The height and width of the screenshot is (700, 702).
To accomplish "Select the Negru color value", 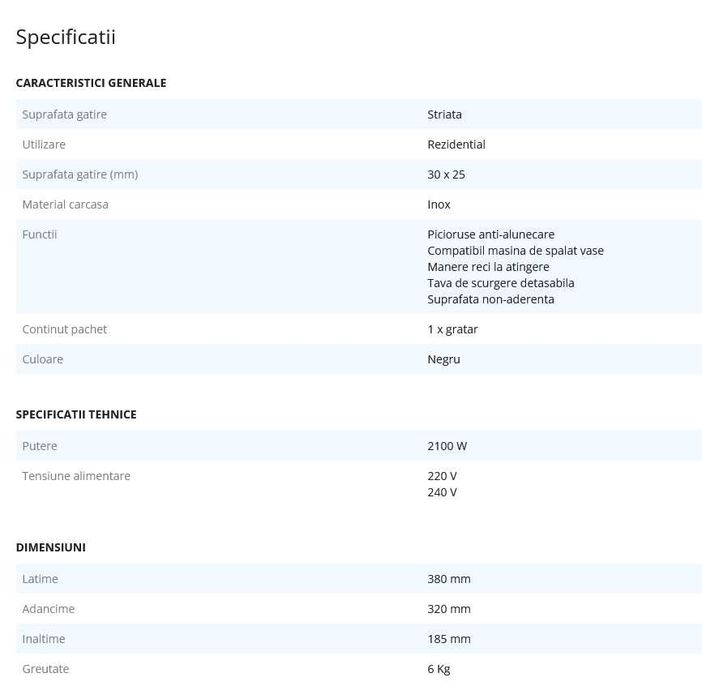I will (444, 360).
